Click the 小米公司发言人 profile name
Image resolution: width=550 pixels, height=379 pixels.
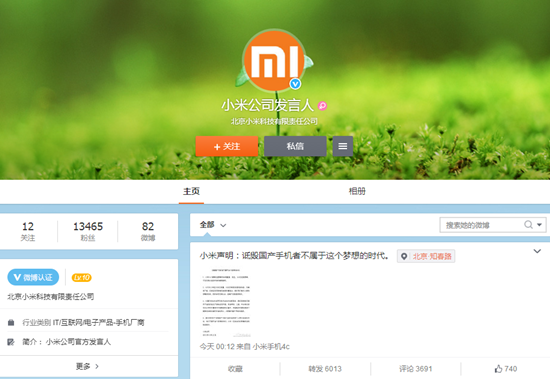267,105
